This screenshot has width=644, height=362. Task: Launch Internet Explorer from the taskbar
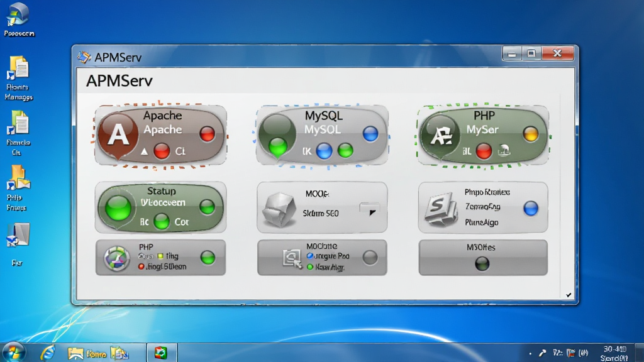[48, 353]
